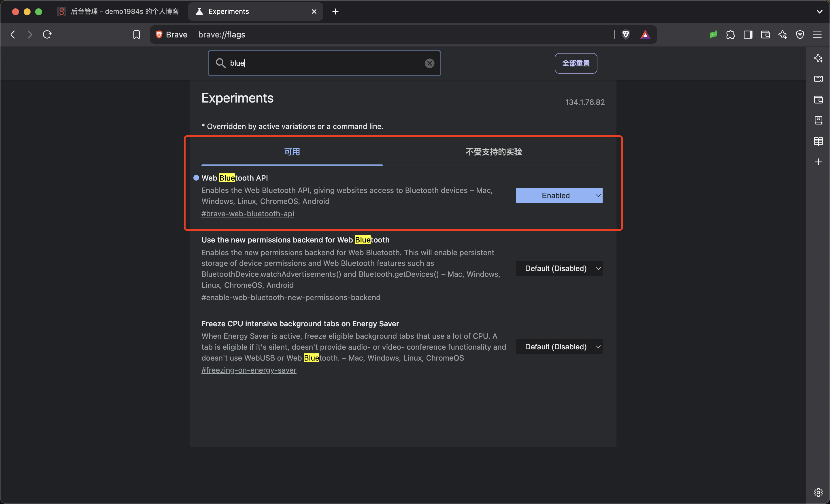Bookmark this page with bookmark icon
This screenshot has width=830, height=504.
pos(136,35)
